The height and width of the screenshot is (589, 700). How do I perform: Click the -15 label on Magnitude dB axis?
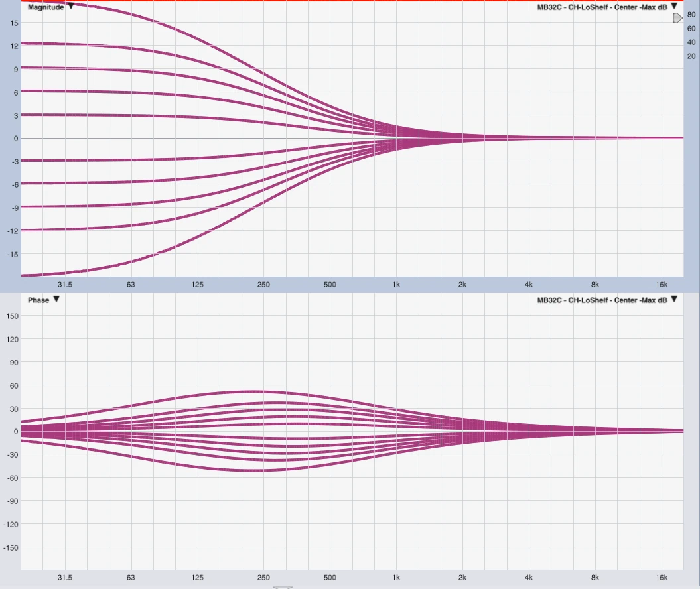click(12, 254)
